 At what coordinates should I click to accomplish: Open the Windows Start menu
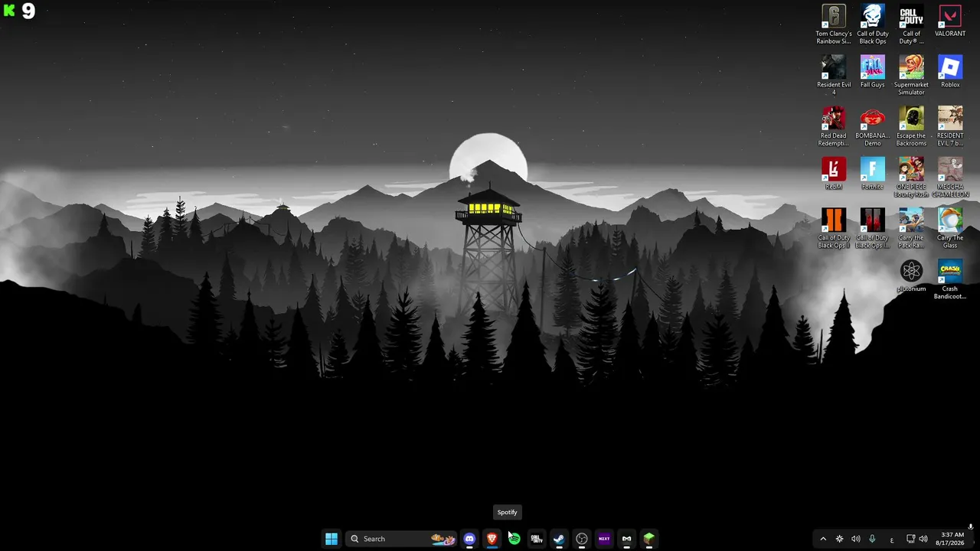[332, 539]
